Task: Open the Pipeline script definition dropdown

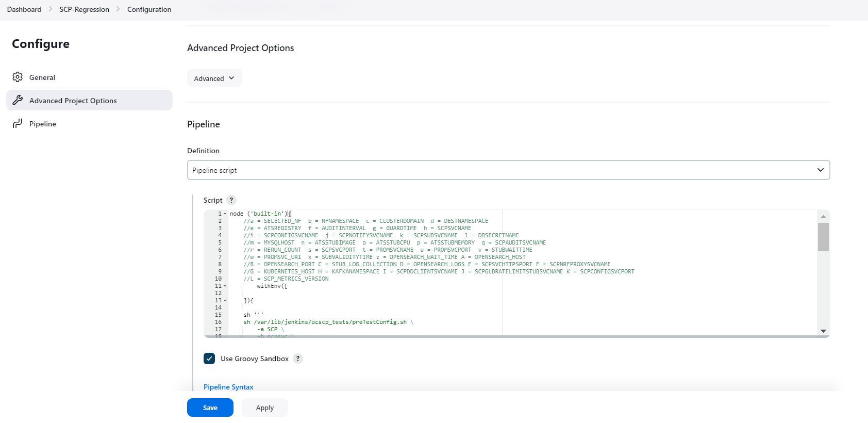Action: click(508, 170)
